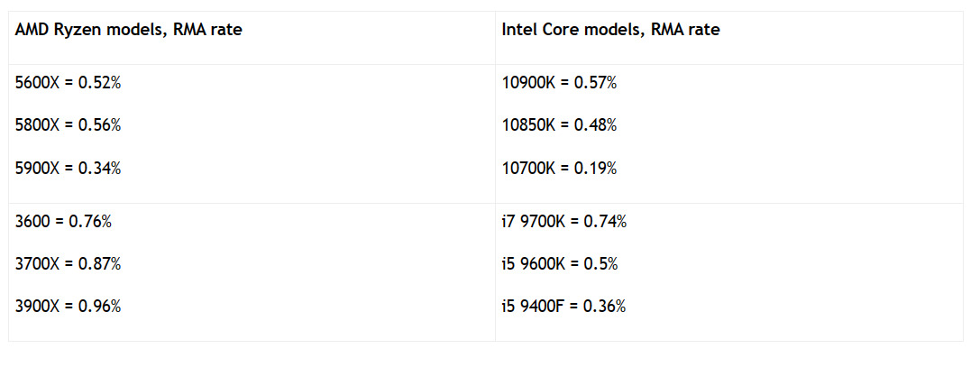Click the 0.19% value for 10700K

[596, 169]
